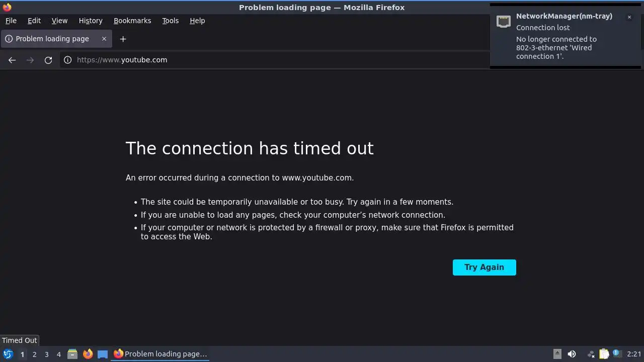Viewport: 644px width, 362px height.
Task: Open the volume control tray icon
Action: (x=572, y=354)
